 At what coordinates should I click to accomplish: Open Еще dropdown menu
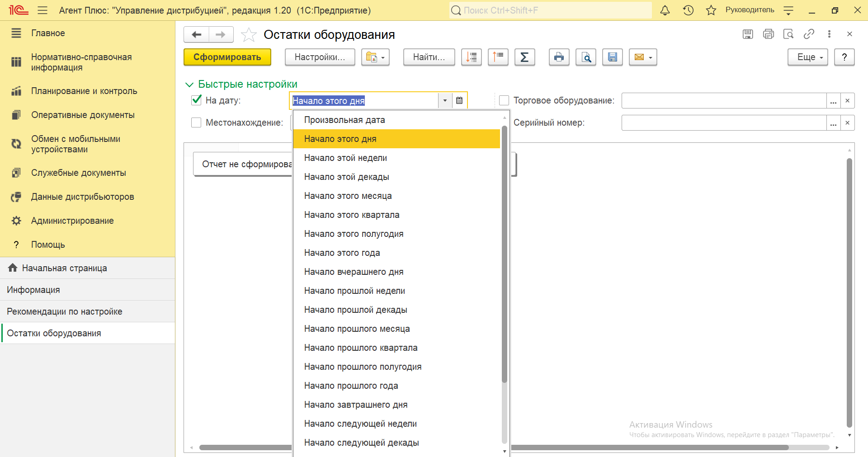pyautogui.click(x=807, y=57)
